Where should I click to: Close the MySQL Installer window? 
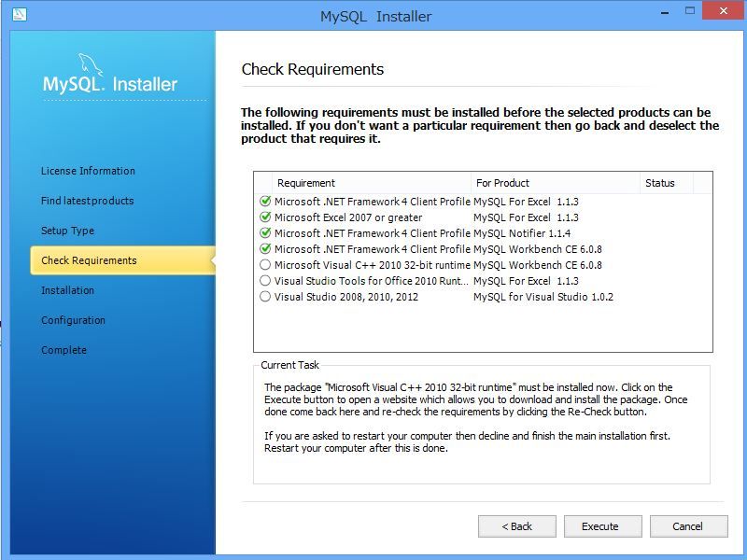click(x=724, y=10)
